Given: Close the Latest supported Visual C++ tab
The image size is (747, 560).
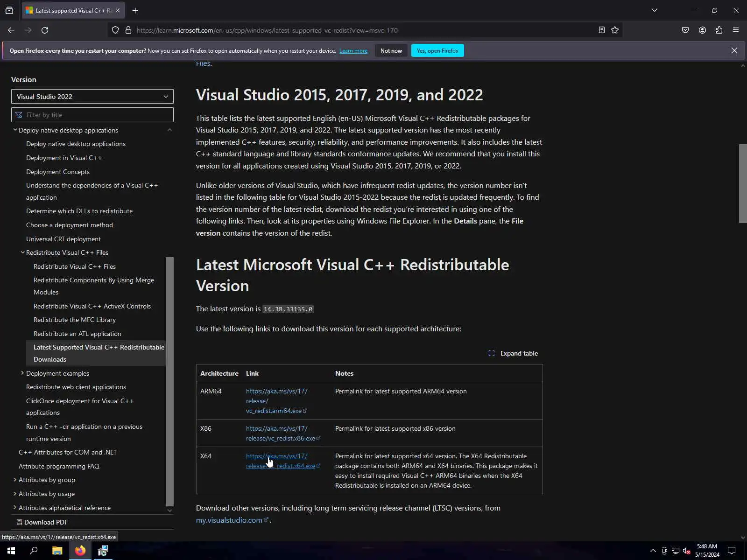Looking at the screenshot, I should [118, 10].
